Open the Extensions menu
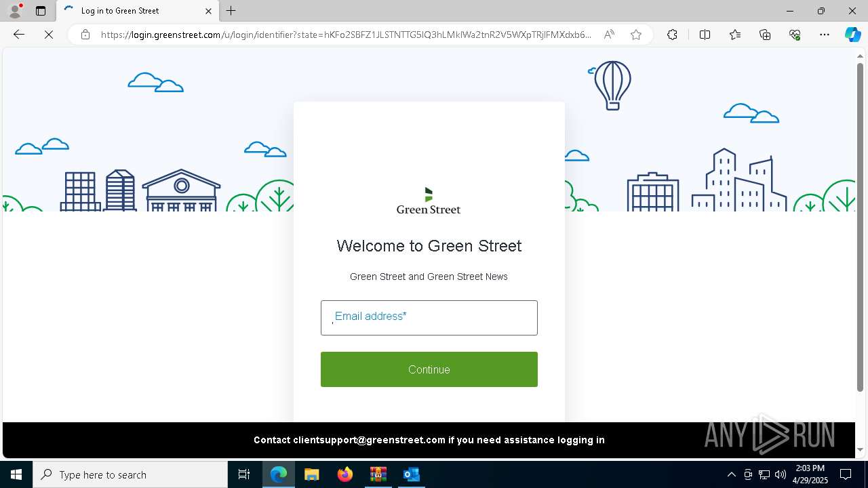 pos(672,35)
